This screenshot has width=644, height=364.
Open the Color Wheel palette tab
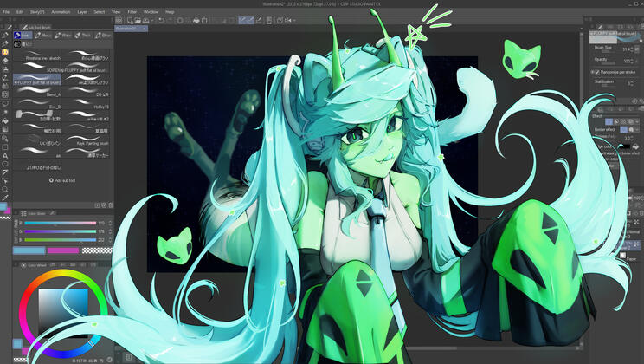[34, 265]
